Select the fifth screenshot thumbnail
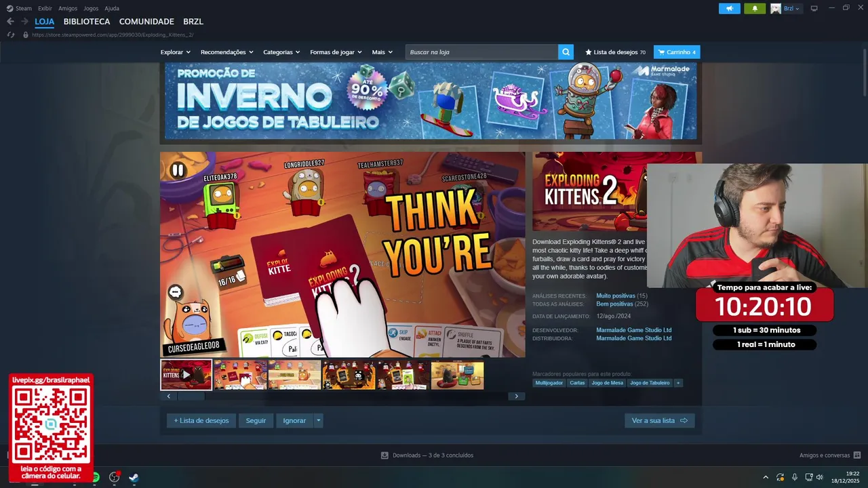This screenshot has height=488, width=868. (x=403, y=375)
